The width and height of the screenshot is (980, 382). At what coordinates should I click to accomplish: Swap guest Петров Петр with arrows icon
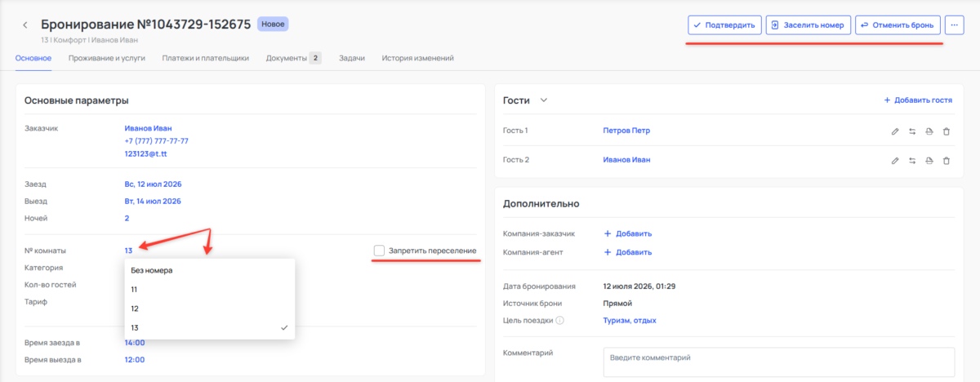click(x=912, y=131)
